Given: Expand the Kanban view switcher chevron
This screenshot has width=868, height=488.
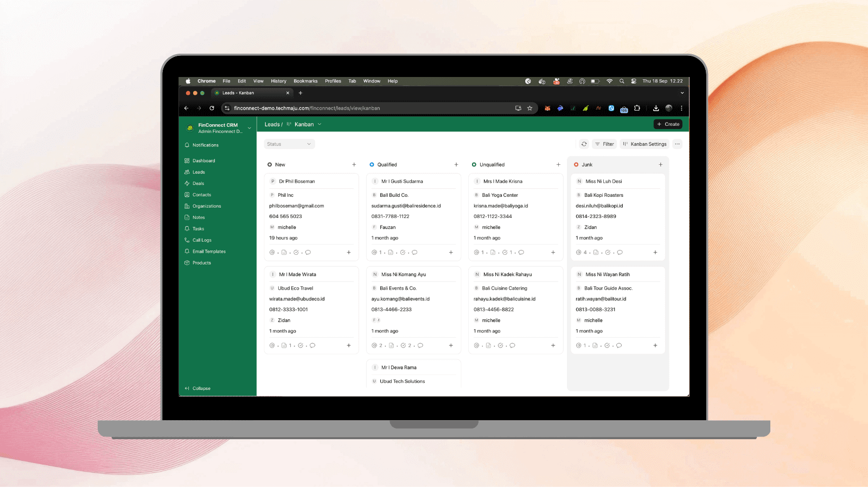Looking at the screenshot, I should coord(321,124).
